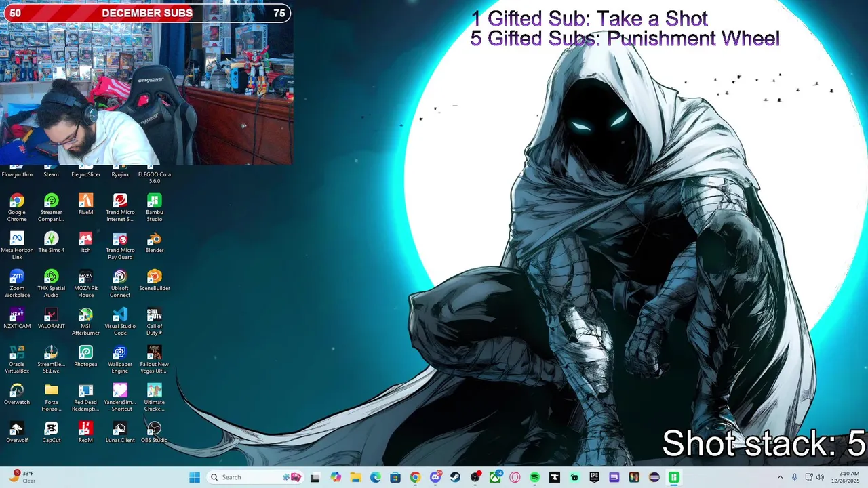Click the taskbar Search box

(x=255, y=477)
